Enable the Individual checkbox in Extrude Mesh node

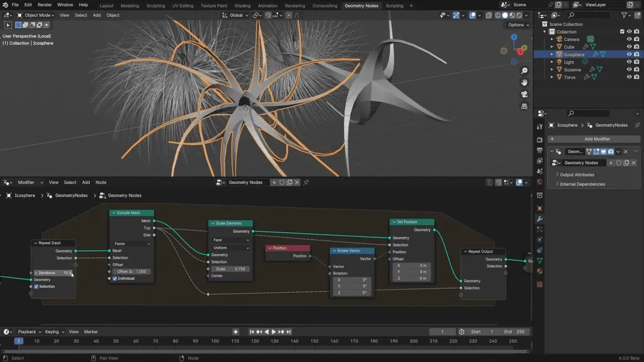pyautogui.click(x=115, y=278)
